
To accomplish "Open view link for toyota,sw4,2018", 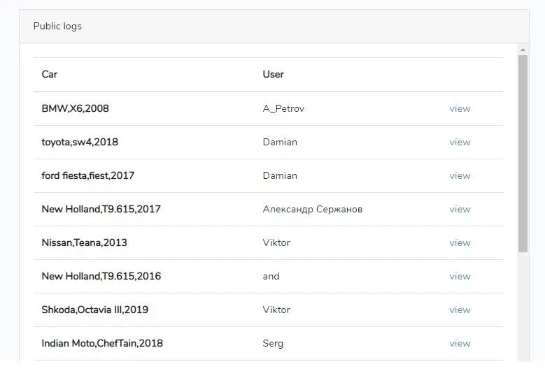I will click(x=460, y=142).
